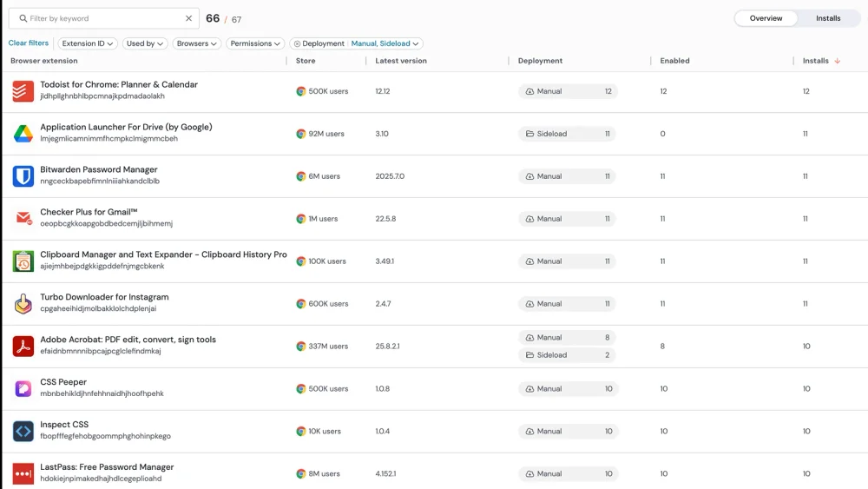Click the LastPass icon
Viewport: 868px width, 489px height.
[x=23, y=474]
